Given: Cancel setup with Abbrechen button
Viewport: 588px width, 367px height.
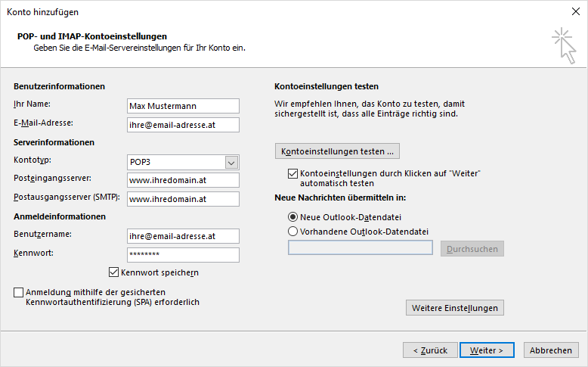Looking at the screenshot, I should pyautogui.click(x=551, y=350).
